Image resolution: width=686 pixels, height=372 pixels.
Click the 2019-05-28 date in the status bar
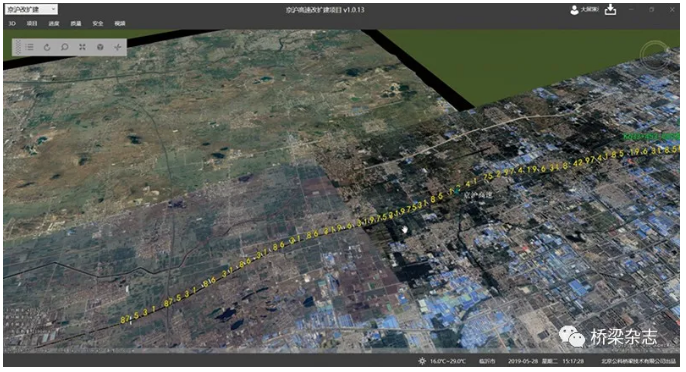coord(523,361)
